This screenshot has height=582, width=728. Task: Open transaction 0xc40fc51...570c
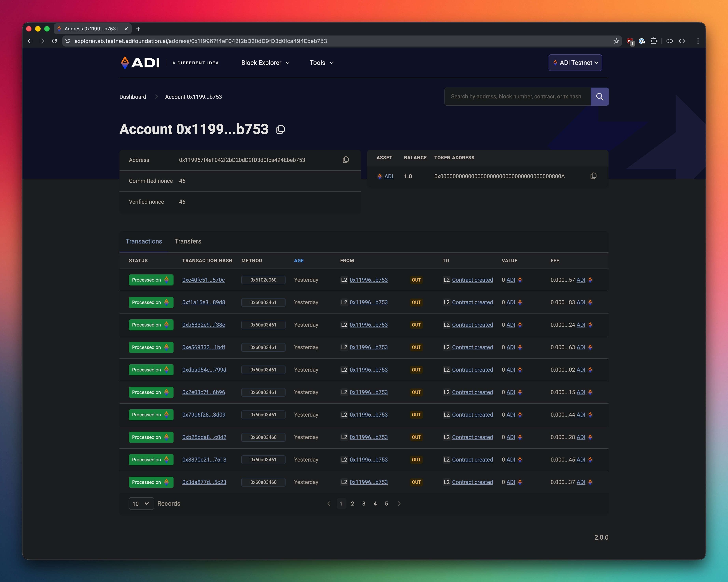point(203,280)
